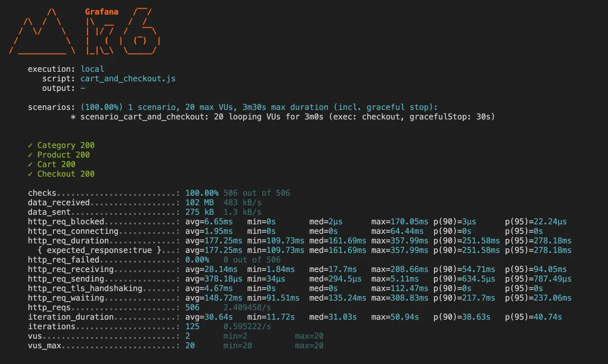This screenshot has height=364, width=608.
Task: Click the checkmark beside Cart 200
Action: [30, 164]
